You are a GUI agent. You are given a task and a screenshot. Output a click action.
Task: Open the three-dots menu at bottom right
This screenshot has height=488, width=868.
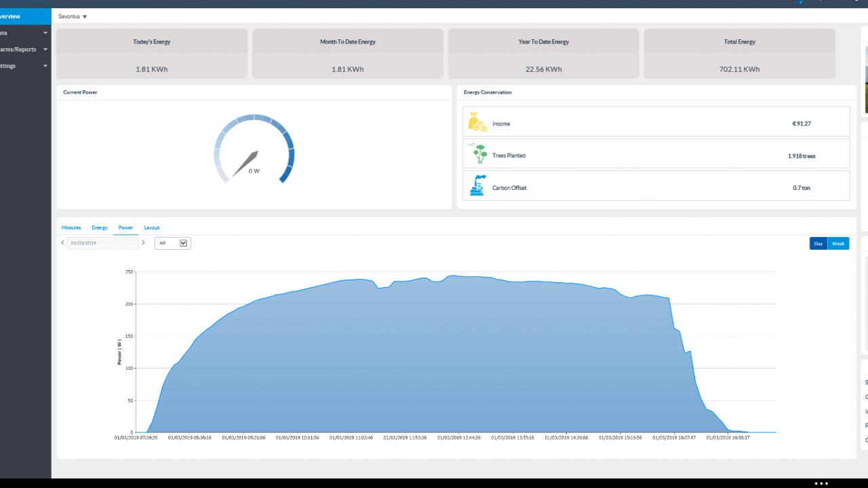point(821,483)
